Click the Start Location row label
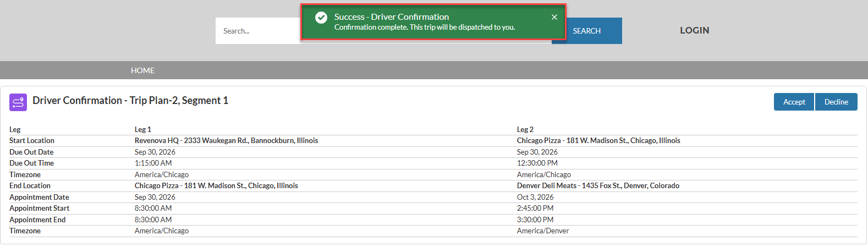Viewport: 868px width, 252px height. coord(32,141)
